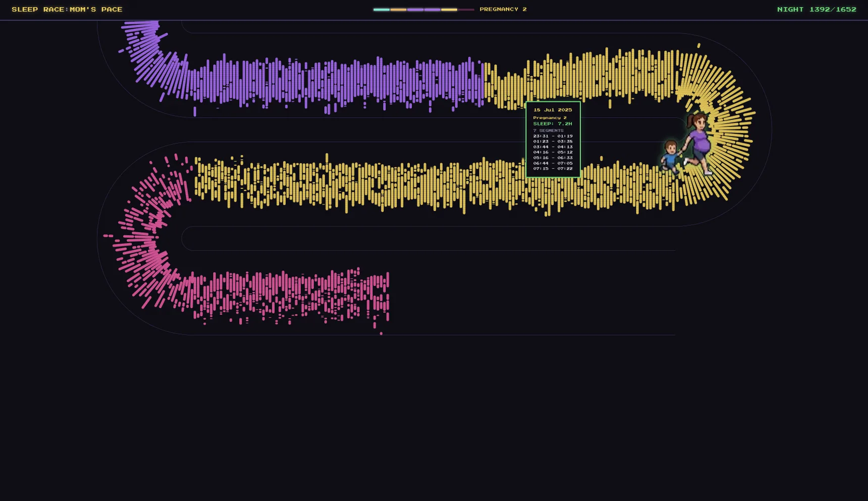Click the 'NIGHT 1392/1652' counter
868x501 pixels.
(x=817, y=10)
